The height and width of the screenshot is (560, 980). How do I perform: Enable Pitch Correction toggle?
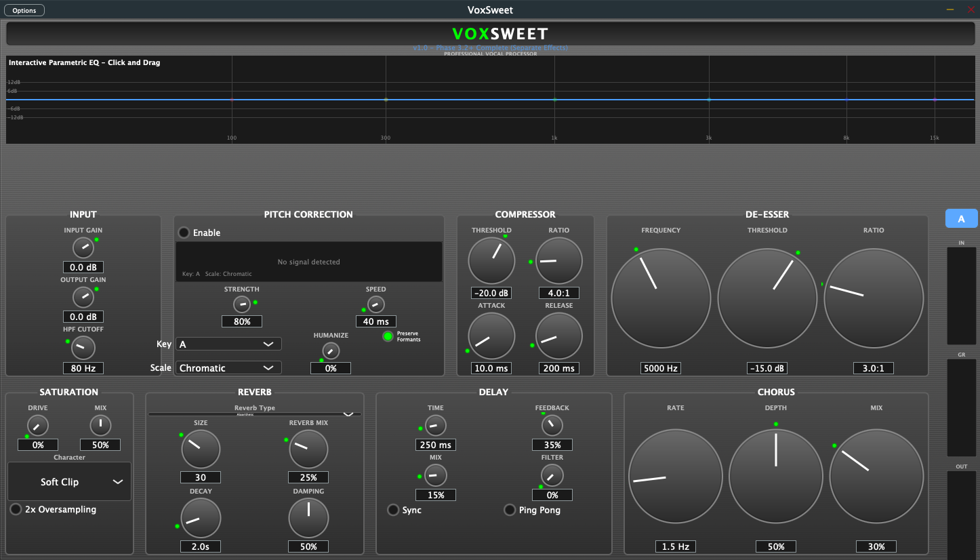(184, 233)
